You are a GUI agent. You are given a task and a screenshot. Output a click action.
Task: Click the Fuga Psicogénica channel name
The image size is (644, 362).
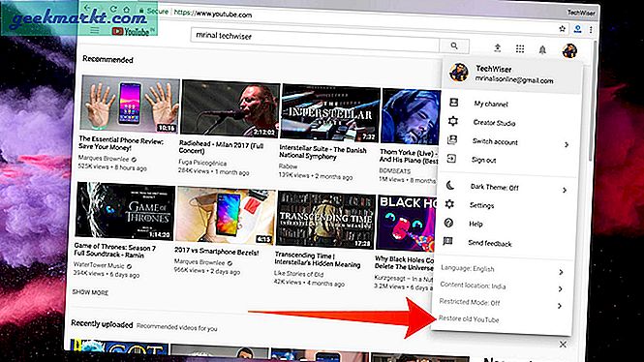coord(202,163)
